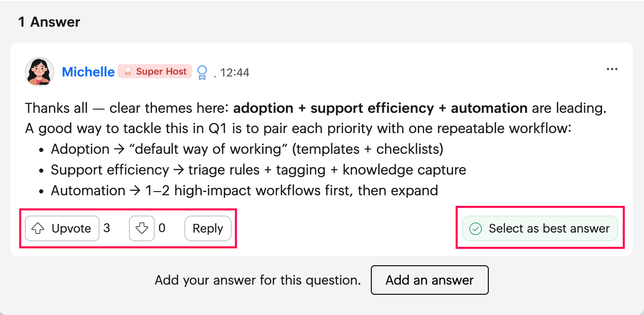The image size is (644, 315).
Task: Click the Support efficiency bullet line
Action: click(x=258, y=170)
